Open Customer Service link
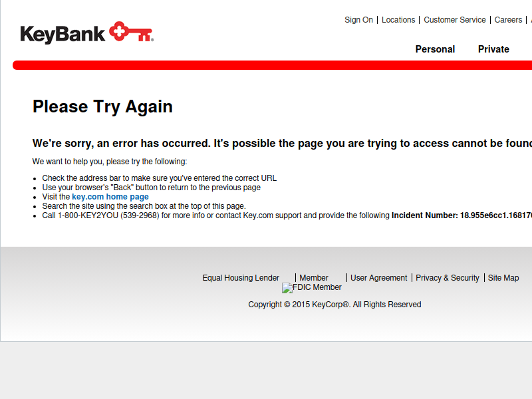The height and width of the screenshot is (399, 532). 455,20
